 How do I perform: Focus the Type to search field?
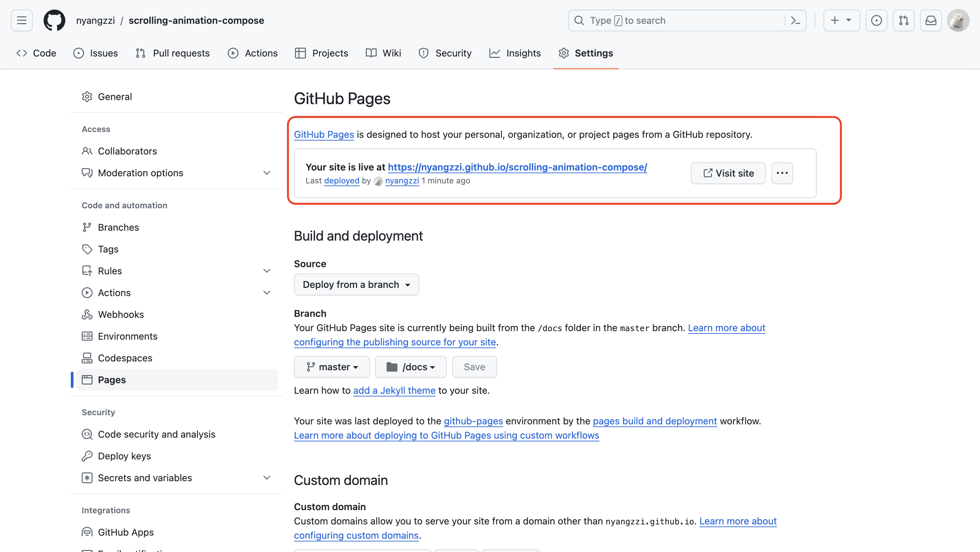677,20
